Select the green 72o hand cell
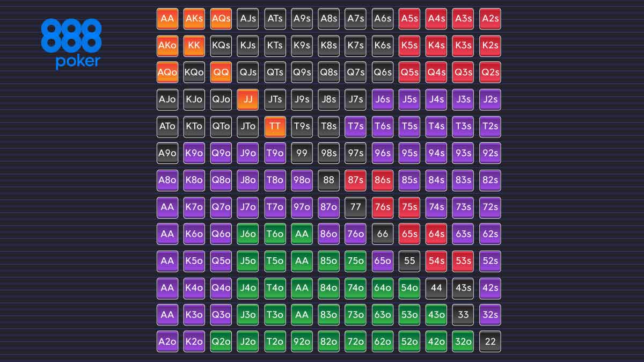The image size is (644, 362). [355, 342]
